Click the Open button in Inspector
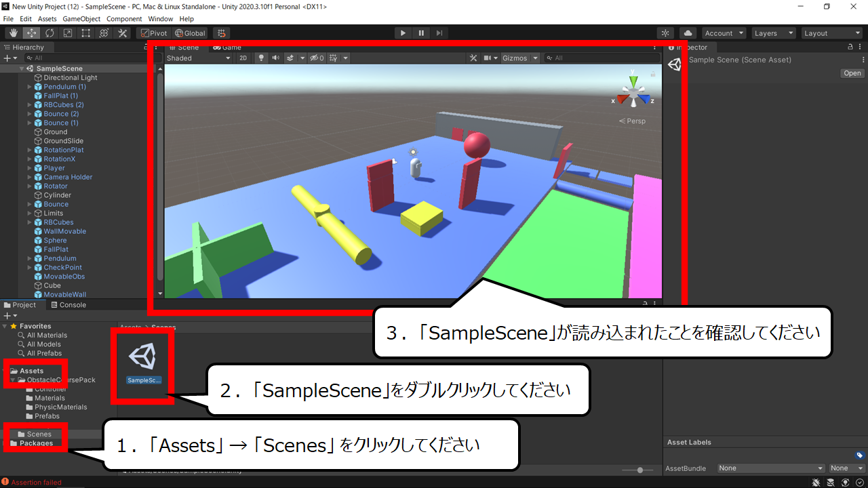The image size is (868, 488). pos(852,73)
